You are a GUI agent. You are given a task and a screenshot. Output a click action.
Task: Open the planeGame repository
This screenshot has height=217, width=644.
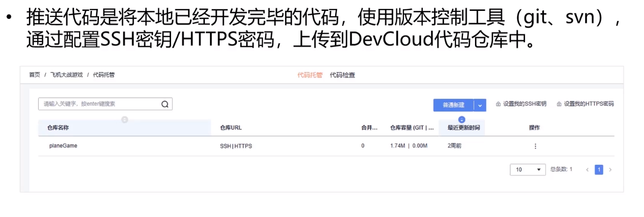coord(63,146)
